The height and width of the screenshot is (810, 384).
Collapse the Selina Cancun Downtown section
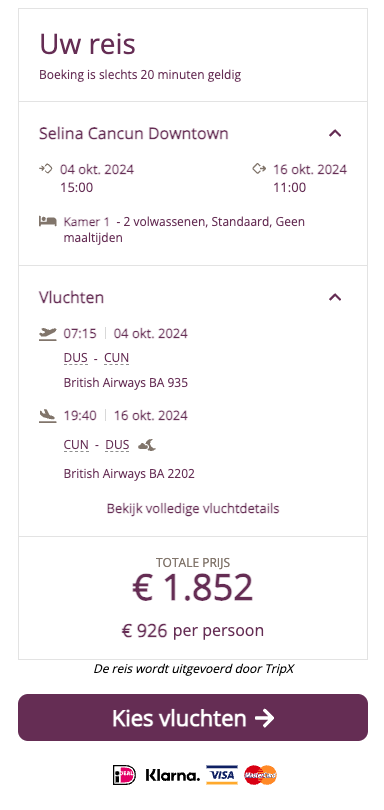[x=335, y=133]
